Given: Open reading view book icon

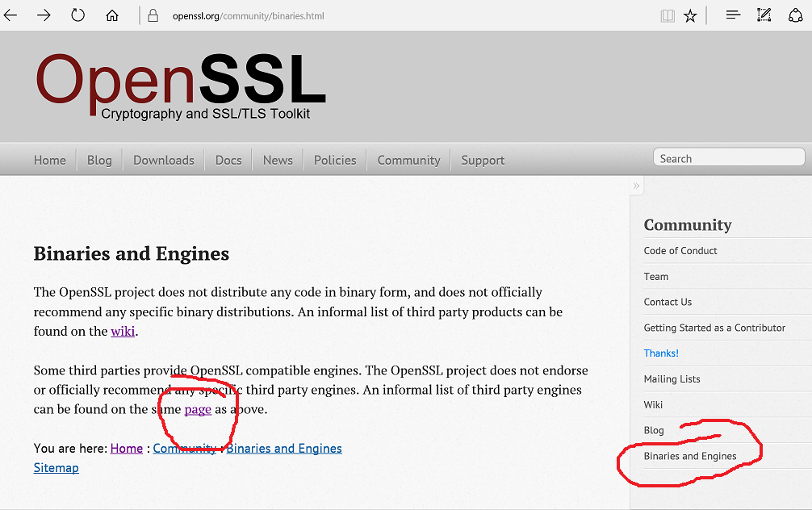Looking at the screenshot, I should (668, 15).
